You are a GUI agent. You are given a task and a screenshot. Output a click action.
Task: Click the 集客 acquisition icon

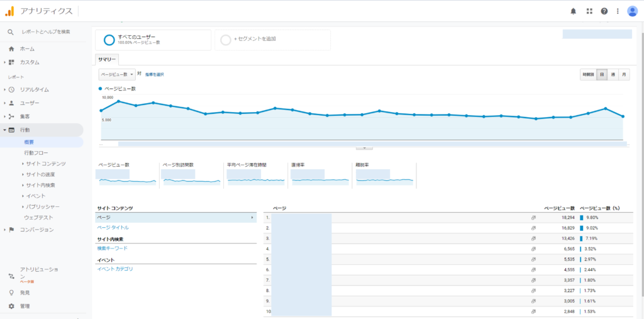click(11, 116)
